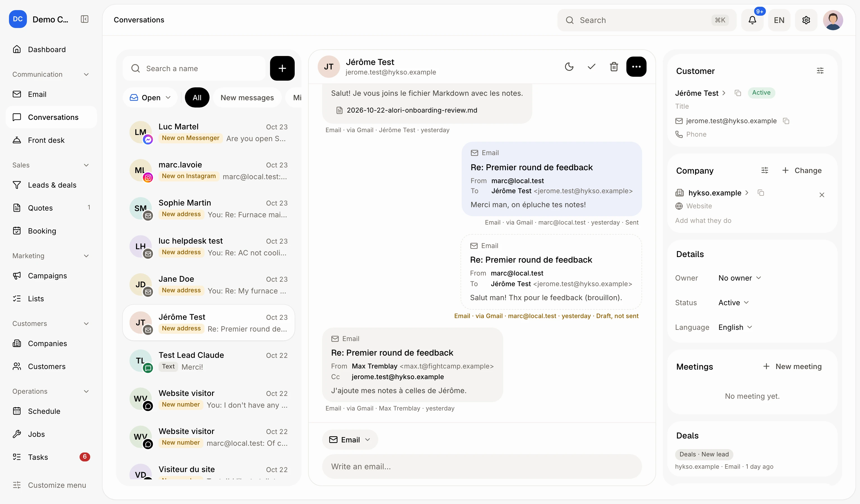Click the Write an email field
The image size is (860, 504).
click(x=482, y=466)
